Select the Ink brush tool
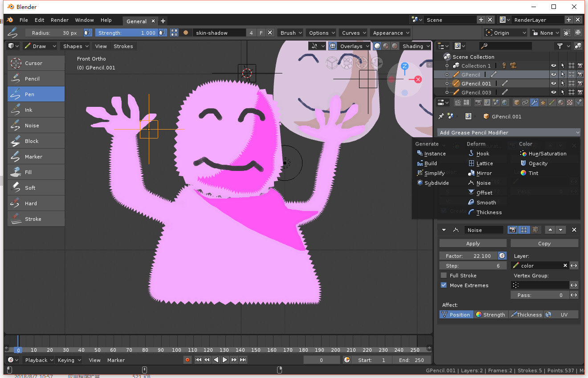 click(x=36, y=110)
